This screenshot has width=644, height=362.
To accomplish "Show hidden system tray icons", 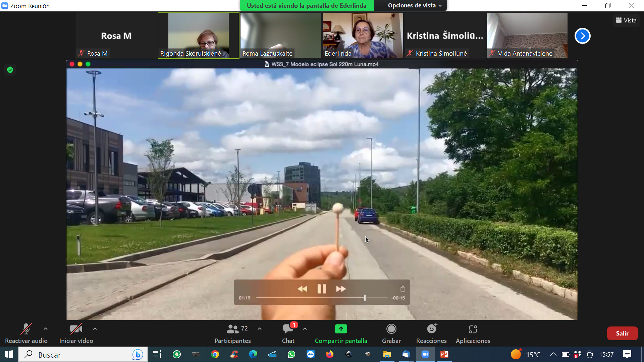I will click(x=553, y=354).
